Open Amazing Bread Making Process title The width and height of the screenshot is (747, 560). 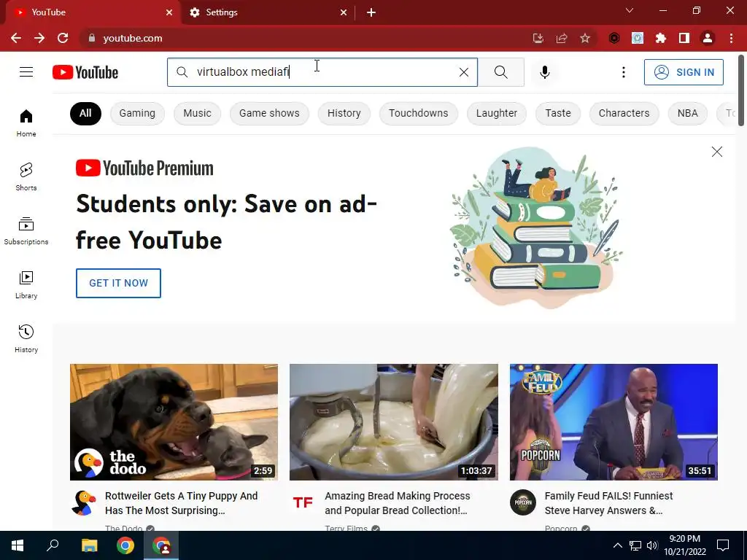(398, 503)
